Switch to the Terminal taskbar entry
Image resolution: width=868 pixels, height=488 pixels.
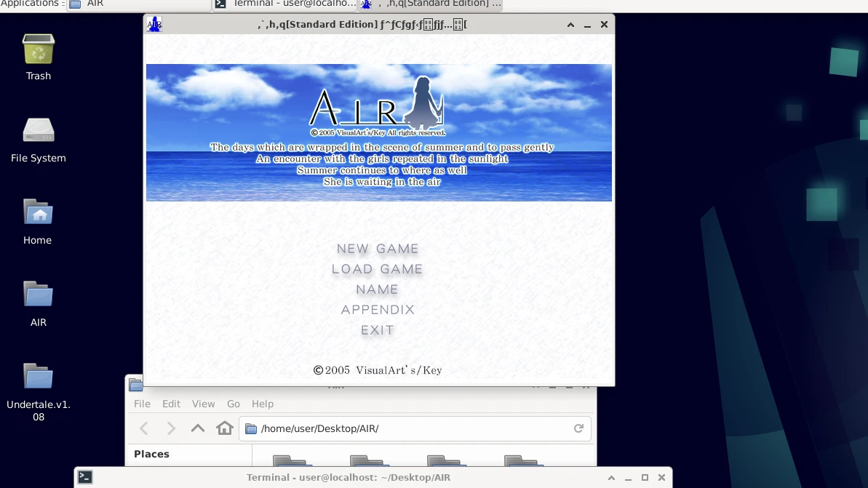coord(285,4)
